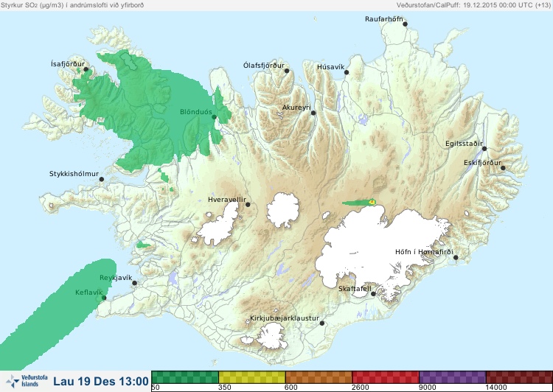Viewport: 553px width, 392px height.
Task: Select the Húsavík station marker
Action: 347,72
